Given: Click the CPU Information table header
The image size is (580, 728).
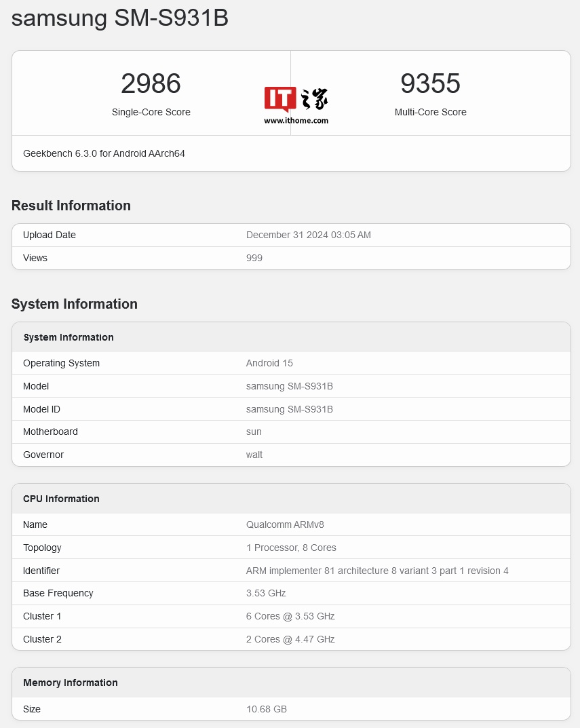Looking at the screenshot, I should pyautogui.click(x=291, y=499).
